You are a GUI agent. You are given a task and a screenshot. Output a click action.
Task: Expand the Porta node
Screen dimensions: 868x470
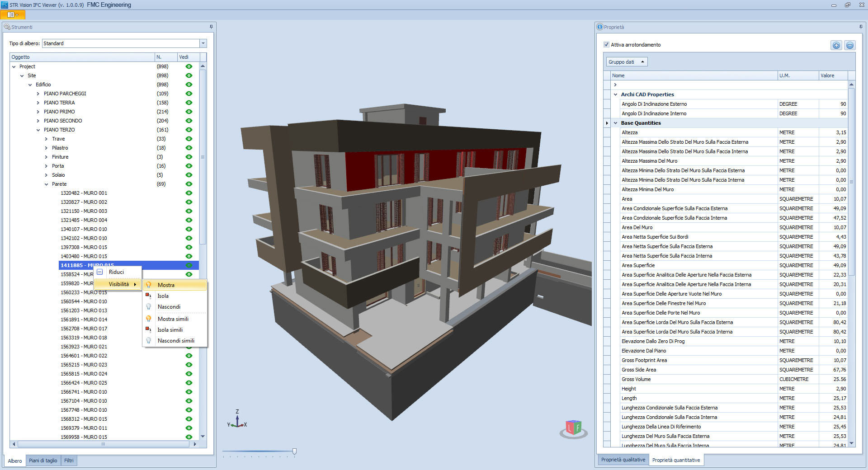(x=46, y=166)
